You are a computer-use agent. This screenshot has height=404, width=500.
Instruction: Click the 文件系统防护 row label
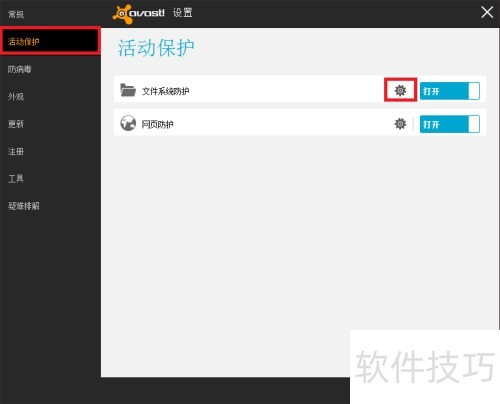pyautogui.click(x=166, y=91)
